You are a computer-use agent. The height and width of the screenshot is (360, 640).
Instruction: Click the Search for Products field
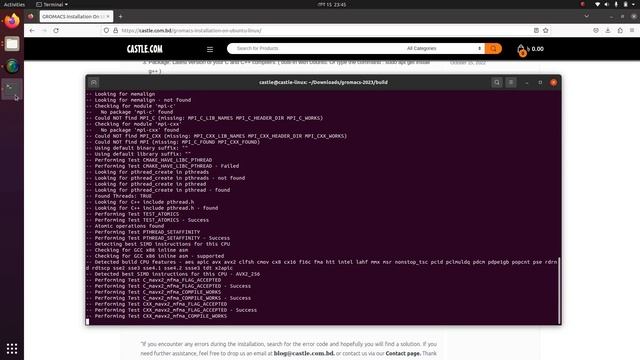314,49
